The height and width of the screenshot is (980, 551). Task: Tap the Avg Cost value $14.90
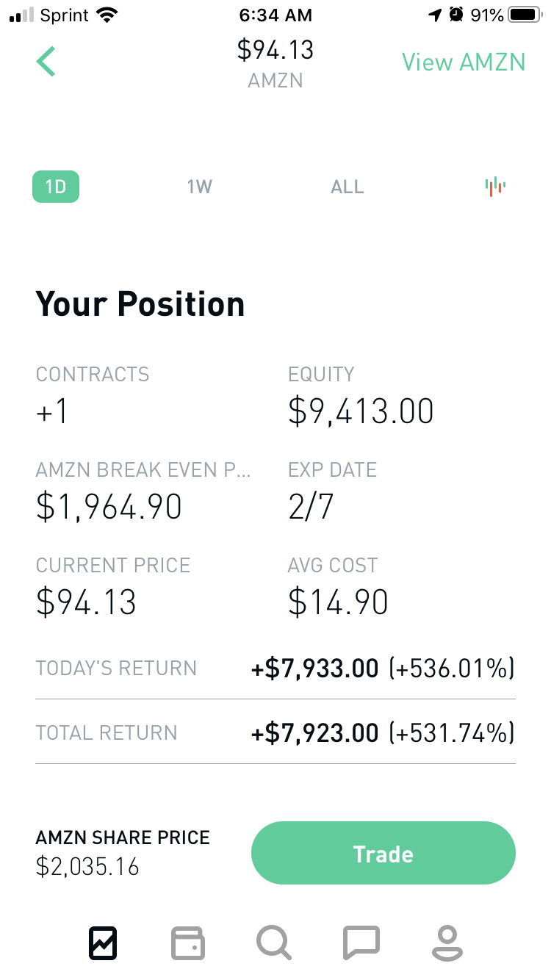338,603
